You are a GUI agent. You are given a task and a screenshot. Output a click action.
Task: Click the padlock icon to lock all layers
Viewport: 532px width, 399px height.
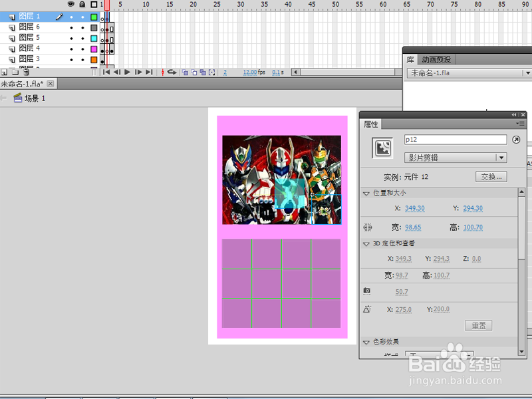point(82,4)
